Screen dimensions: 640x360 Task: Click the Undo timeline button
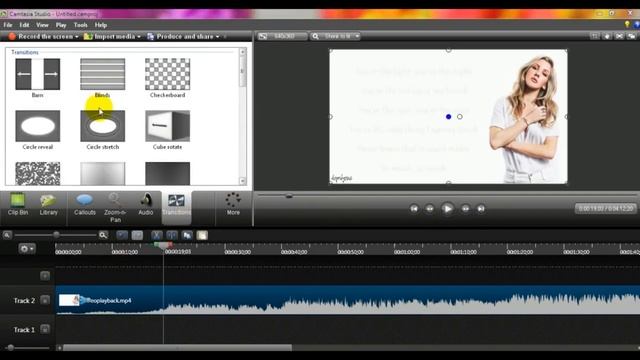click(x=122, y=235)
